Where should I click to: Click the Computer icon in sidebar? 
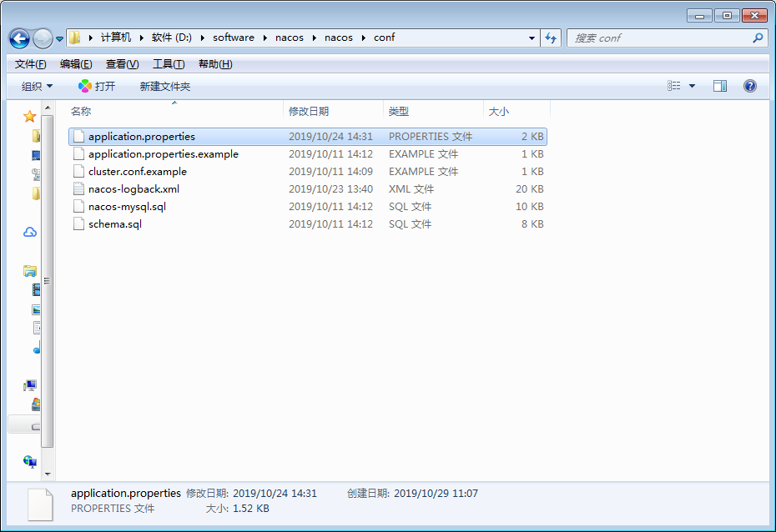click(x=30, y=385)
